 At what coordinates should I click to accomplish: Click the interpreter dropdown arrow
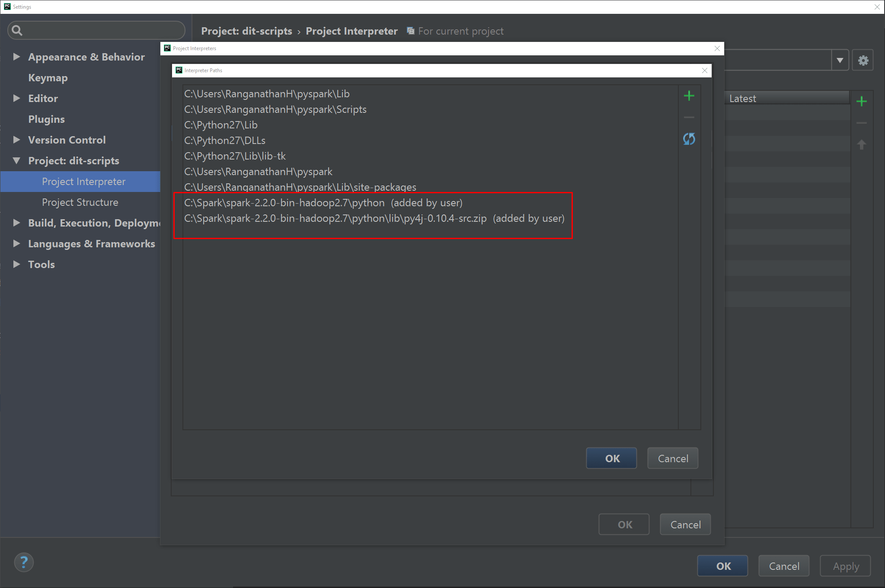(x=842, y=60)
